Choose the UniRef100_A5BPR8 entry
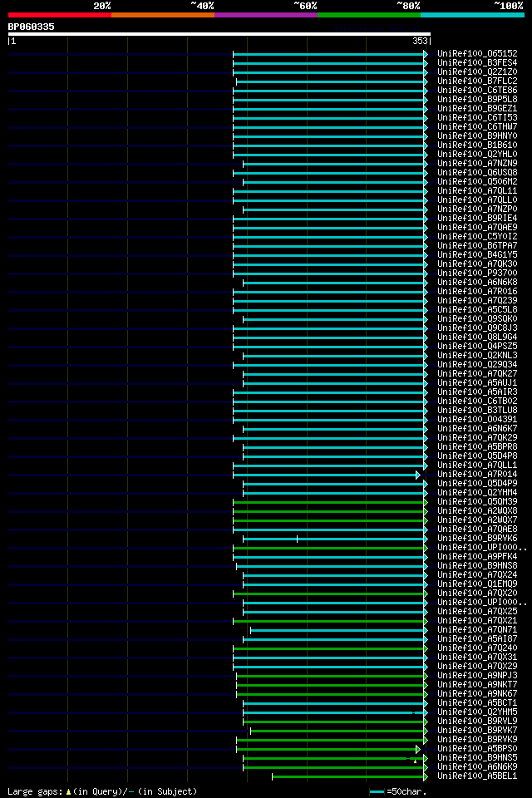Image resolution: width=532 pixels, height=798 pixels. tap(477, 447)
